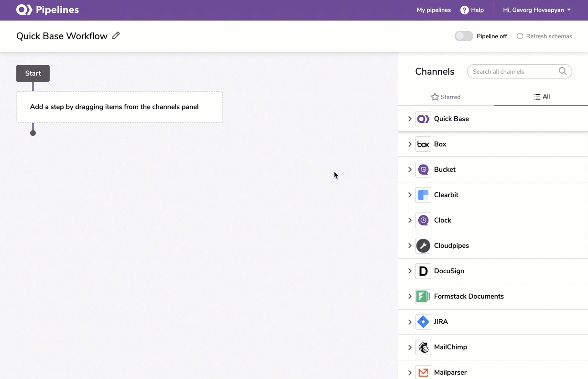Select the Box channel name

(x=440, y=144)
